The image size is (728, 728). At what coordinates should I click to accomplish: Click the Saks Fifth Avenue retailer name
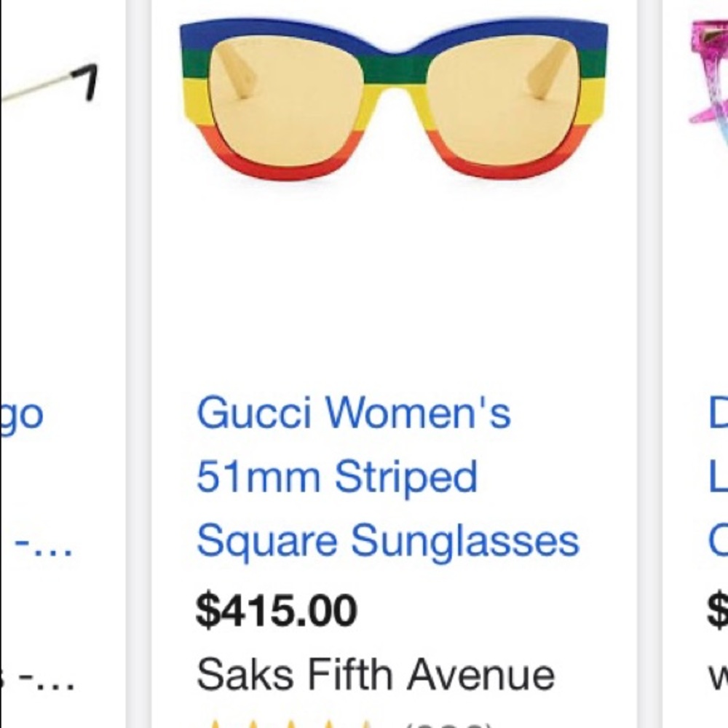pos(375,673)
